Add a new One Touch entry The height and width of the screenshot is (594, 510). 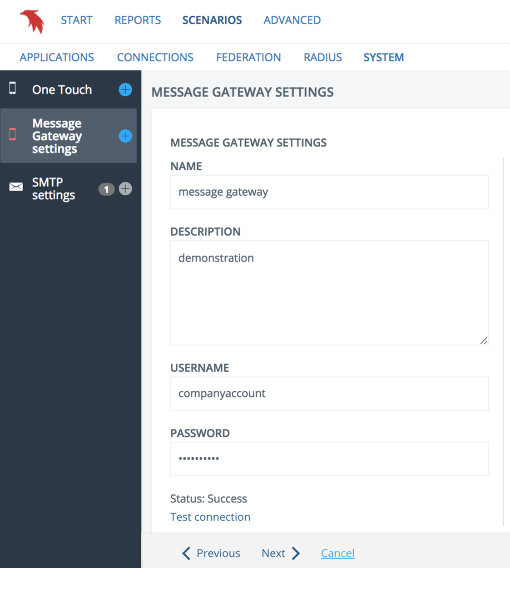(x=125, y=90)
